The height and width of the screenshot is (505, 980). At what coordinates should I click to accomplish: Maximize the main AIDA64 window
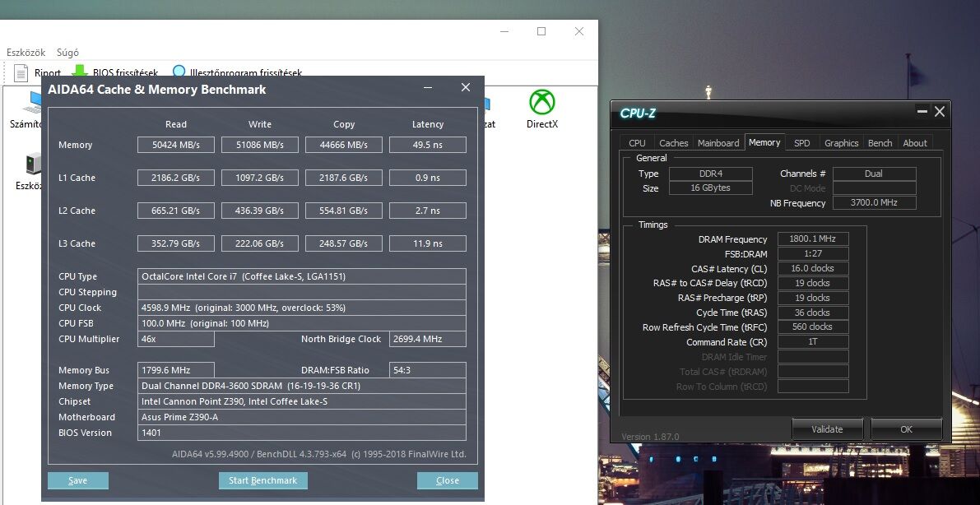[x=541, y=31]
